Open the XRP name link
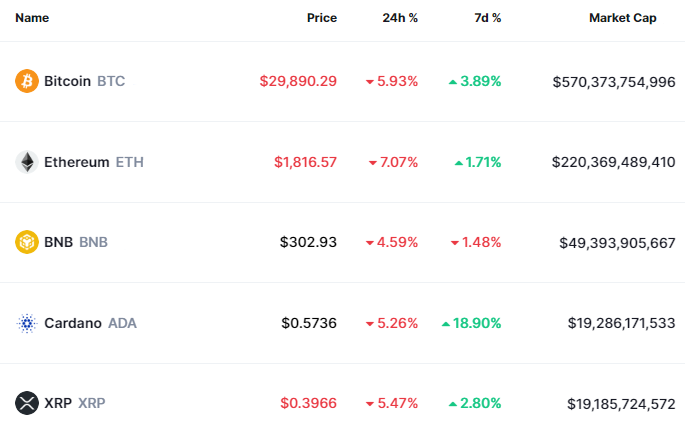The height and width of the screenshot is (434, 688). click(74, 403)
